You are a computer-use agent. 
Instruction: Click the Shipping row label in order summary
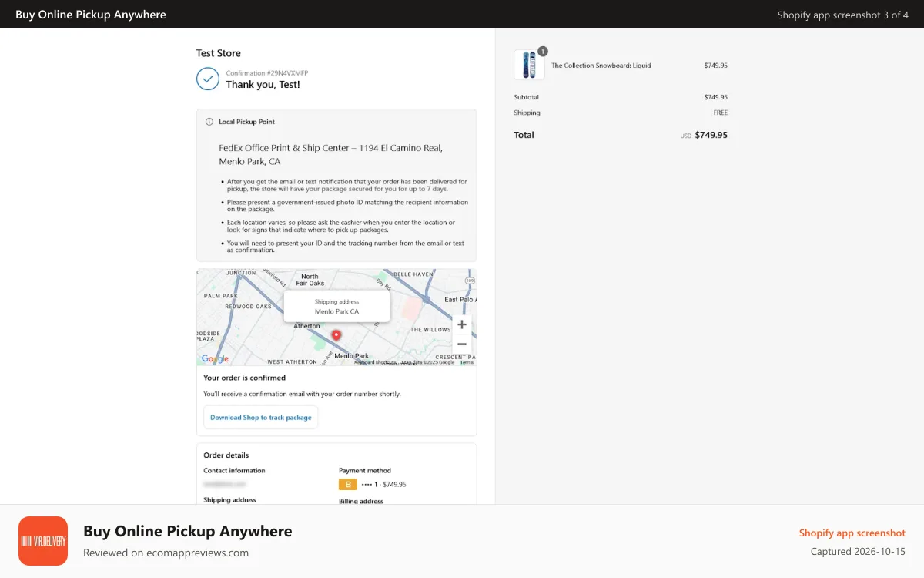coord(527,113)
